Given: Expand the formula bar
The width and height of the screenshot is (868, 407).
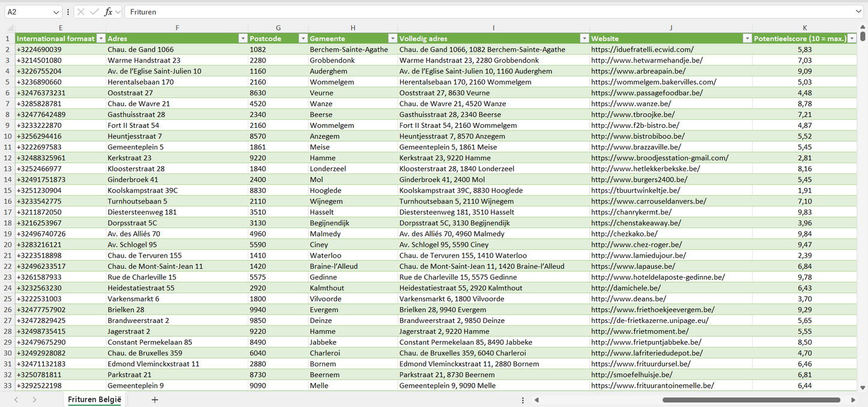Looking at the screenshot, I should click(x=858, y=12).
